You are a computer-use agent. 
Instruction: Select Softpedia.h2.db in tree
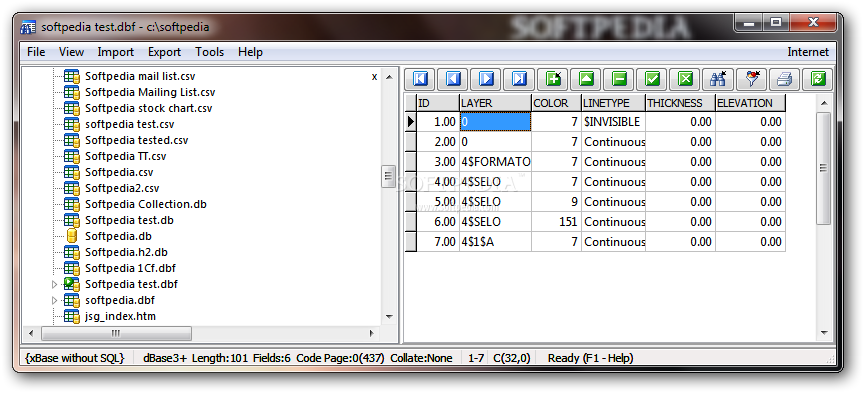[126, 252]
